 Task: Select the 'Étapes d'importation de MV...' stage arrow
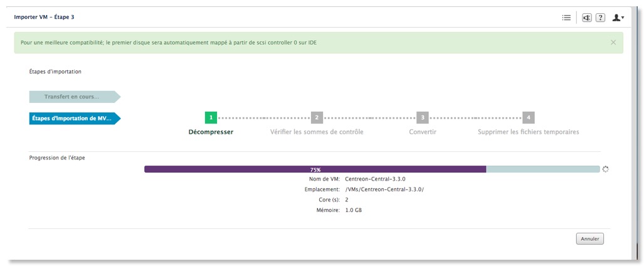(75, 119)
